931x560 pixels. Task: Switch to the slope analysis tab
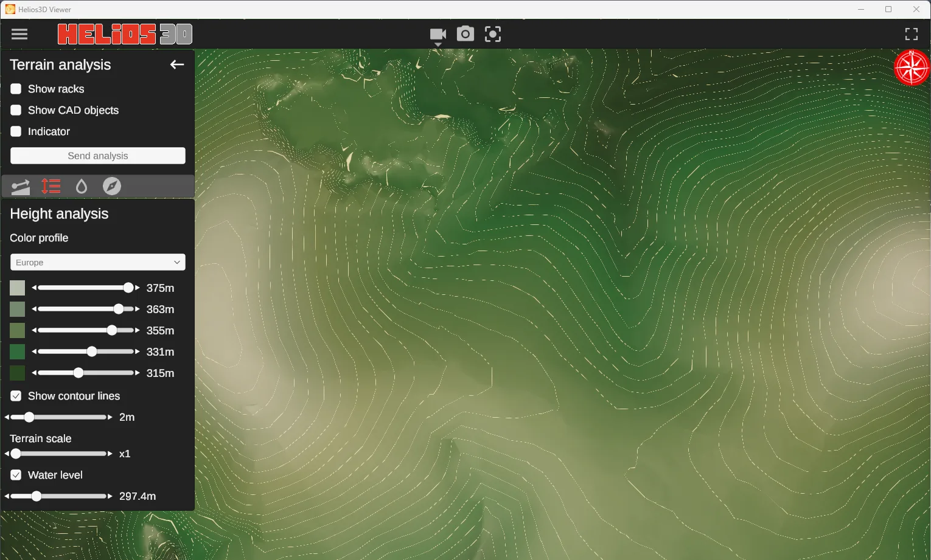21,186
